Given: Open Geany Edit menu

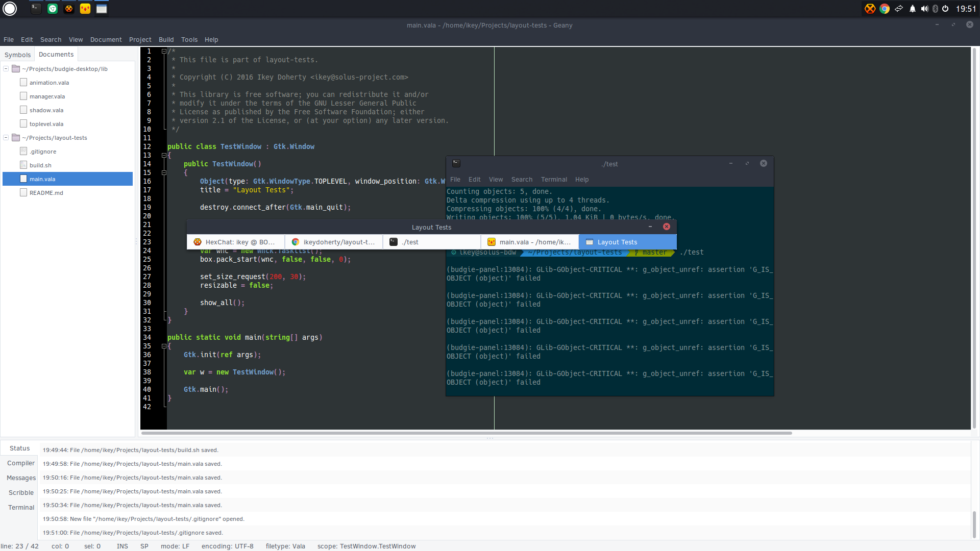Looking at the screenshot, I should click(27, 39).
